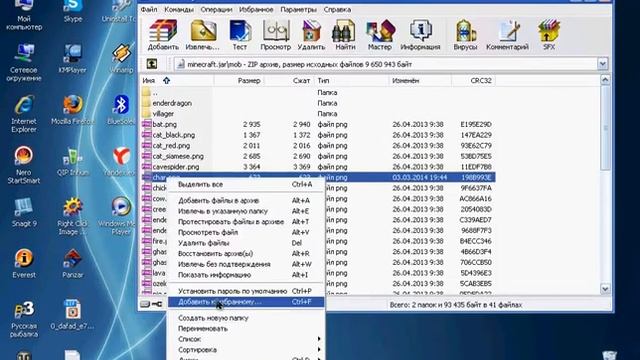The width and height of the screenshot is (640, 360).
Task: Click the Тест toolbar icon
Action: tap(240, 35)
